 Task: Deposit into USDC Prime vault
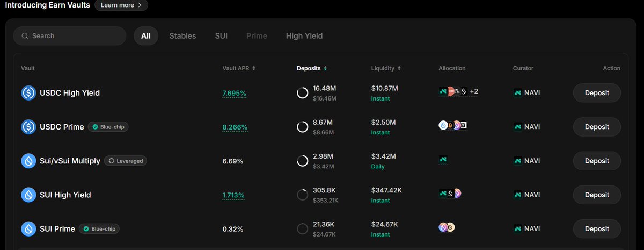(597, 127)
